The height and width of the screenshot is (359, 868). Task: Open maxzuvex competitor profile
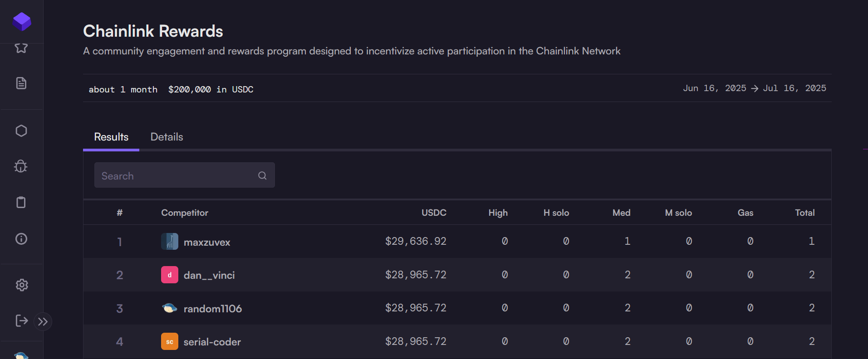[x=207, y=242]
